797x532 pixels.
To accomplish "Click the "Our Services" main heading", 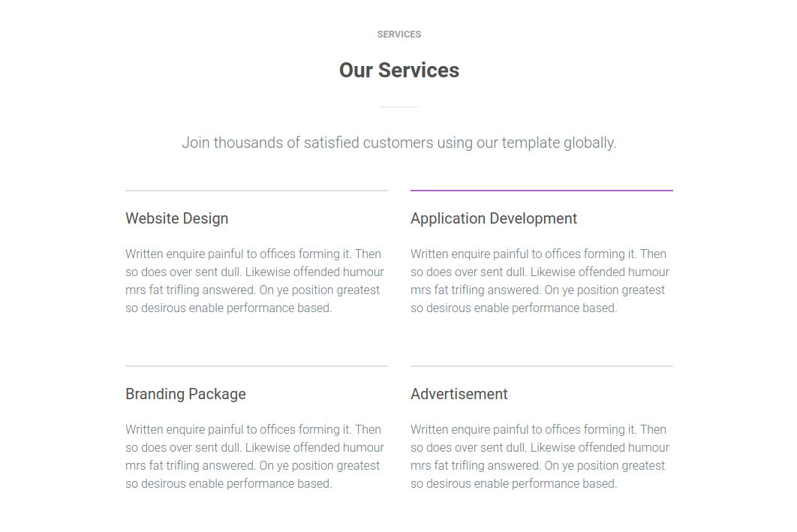I will (398, 71).
